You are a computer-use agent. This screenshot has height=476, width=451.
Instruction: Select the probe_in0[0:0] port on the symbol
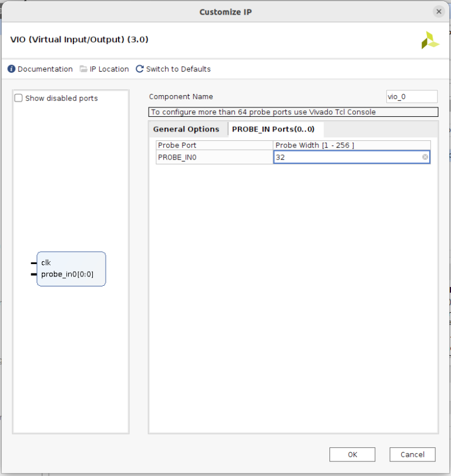[67, 274]
